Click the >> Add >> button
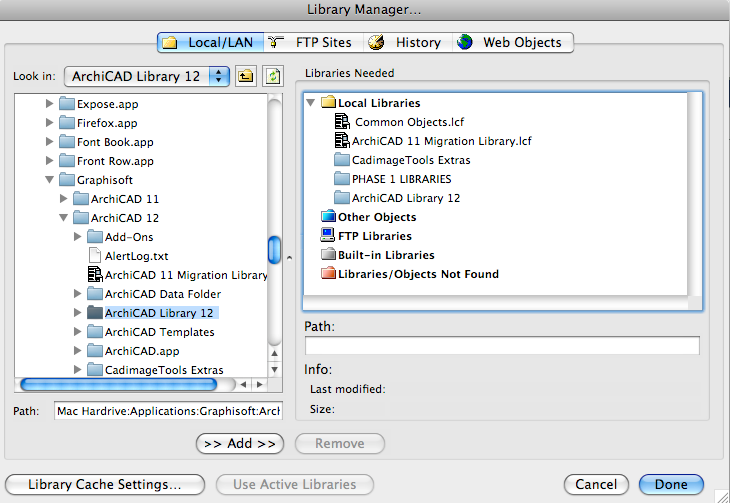 tap(240, 443)
